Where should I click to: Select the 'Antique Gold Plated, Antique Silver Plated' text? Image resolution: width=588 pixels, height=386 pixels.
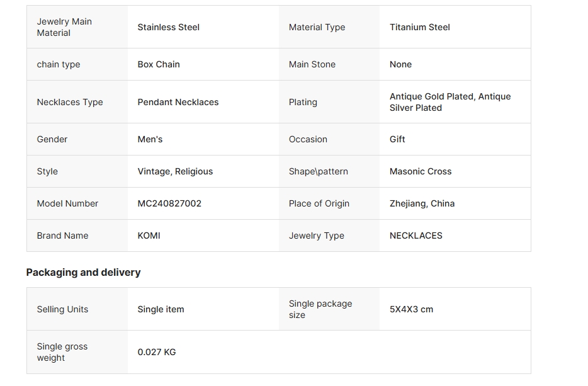[x=449, y=102]
